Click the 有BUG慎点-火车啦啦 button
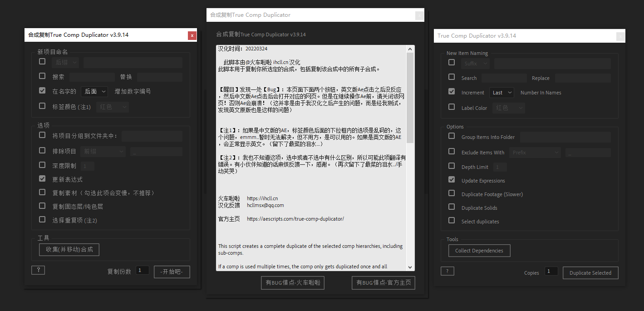The width and height of the screenshot is (644, 311). point(293,282)
